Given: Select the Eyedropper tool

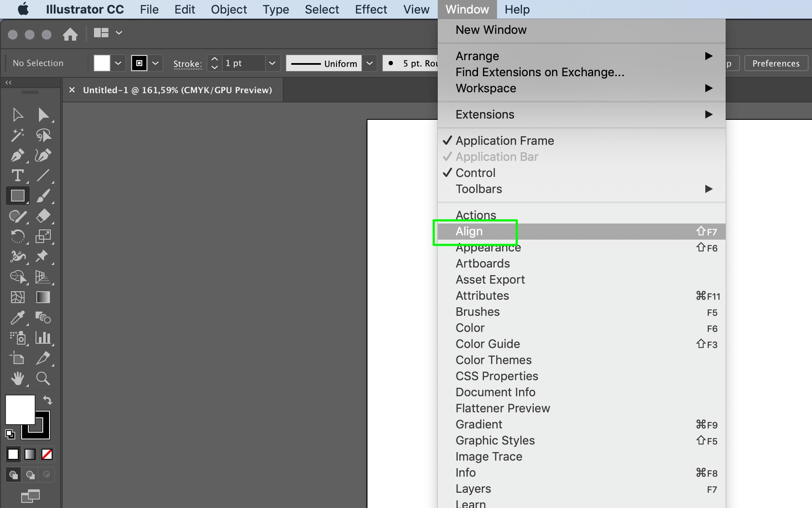Looking at the screenshot, I should click(17, 317).
